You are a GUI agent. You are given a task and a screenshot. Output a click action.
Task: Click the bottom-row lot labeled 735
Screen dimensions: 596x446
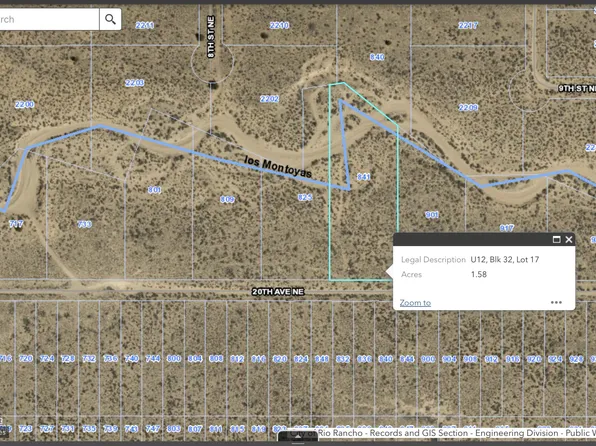click(89, 429)
